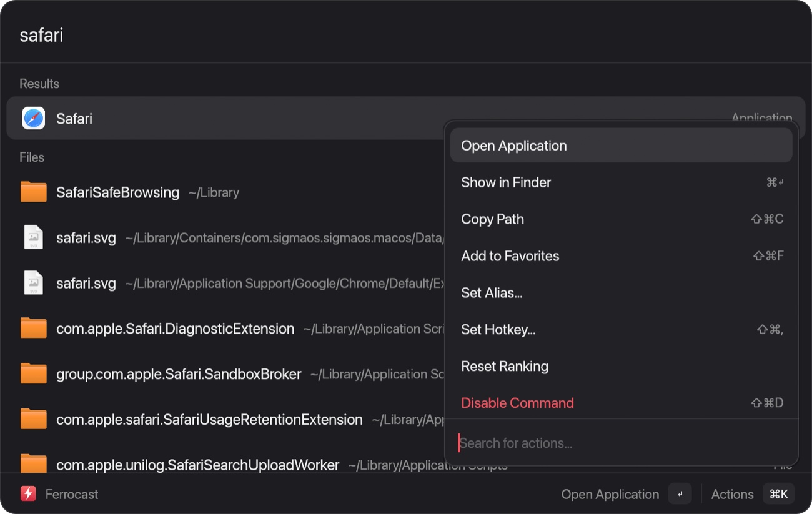Choose Open Application from the actions menu
The height and width of the screenshot is (514, 812).
(x=621, y=146)
